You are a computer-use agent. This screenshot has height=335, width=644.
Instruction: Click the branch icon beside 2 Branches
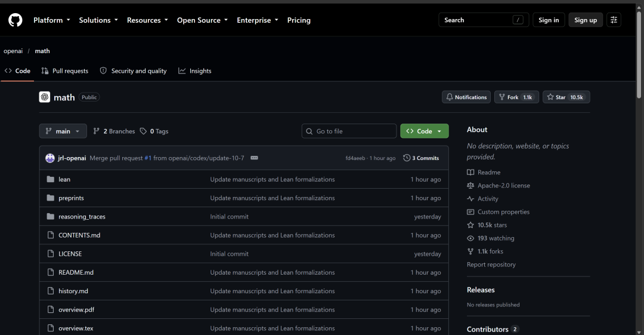point(96,131)
